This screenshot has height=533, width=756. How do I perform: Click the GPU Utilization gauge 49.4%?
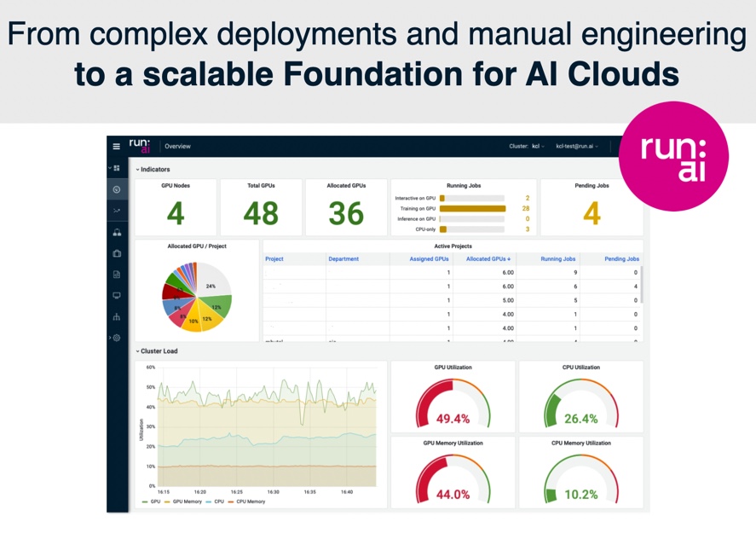(x=453, y=403)
